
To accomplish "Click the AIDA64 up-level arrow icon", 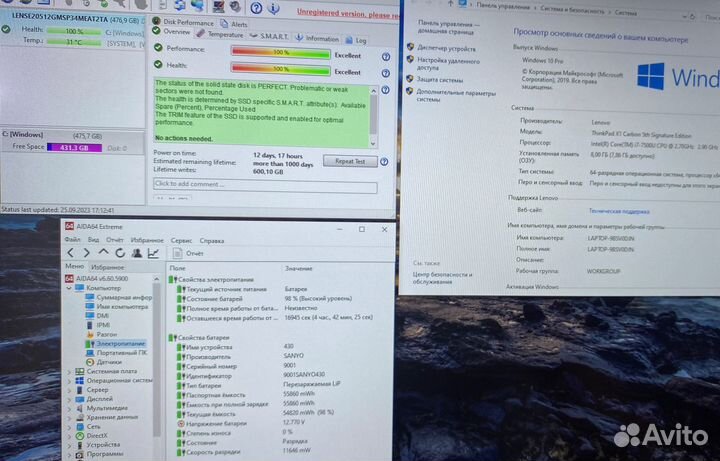I will (103, 253).
